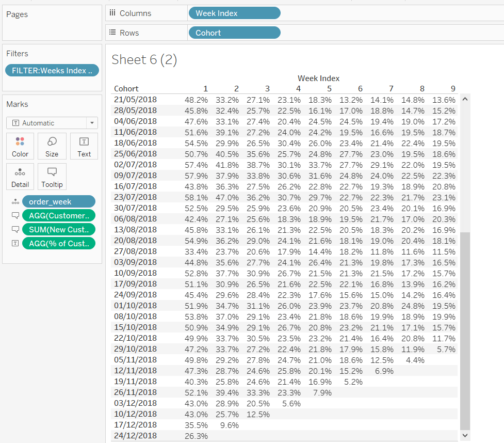This screenshot has height=443, width=504.
Task: Click the FILTER:Weeks Index filter pill
Action: [52, 71]
